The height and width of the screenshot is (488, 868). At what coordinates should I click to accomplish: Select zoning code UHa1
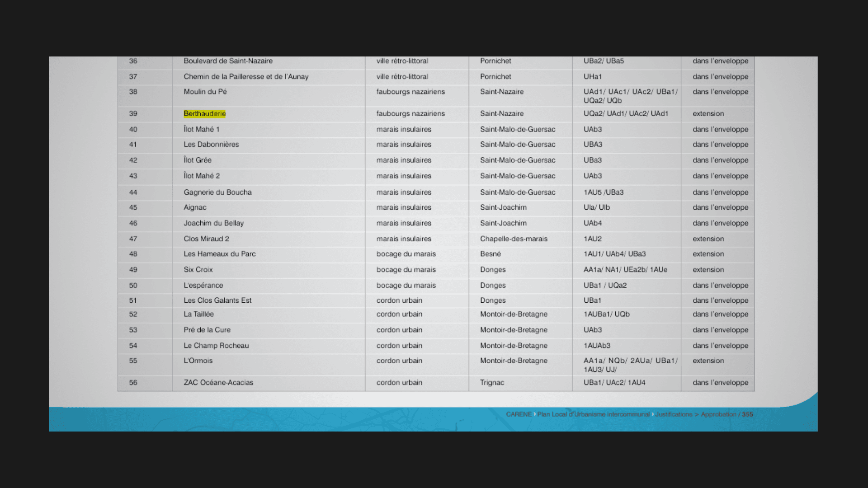[x=592, y=77]
